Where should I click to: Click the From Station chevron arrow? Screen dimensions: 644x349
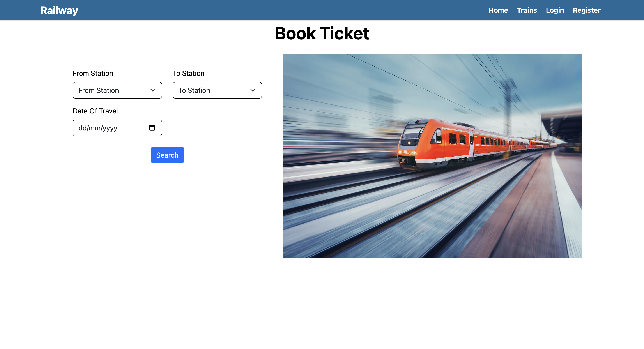pos(153,90)
